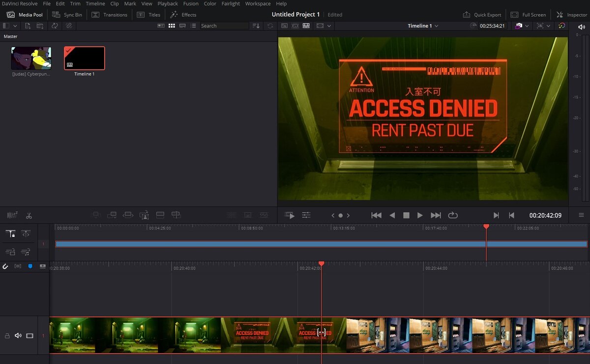Open the Timeline menu
Viewport: 590px width, 364px height.
[x=95, y=3]
